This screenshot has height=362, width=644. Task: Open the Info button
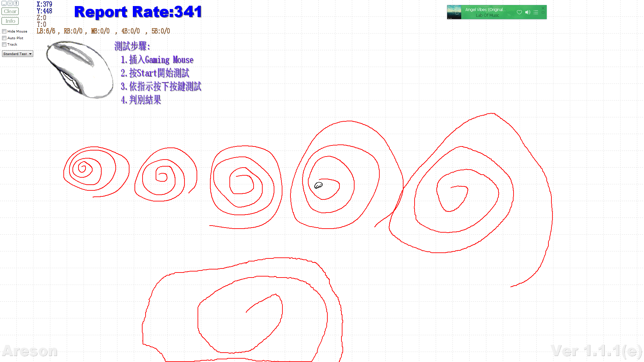point(10,21)
